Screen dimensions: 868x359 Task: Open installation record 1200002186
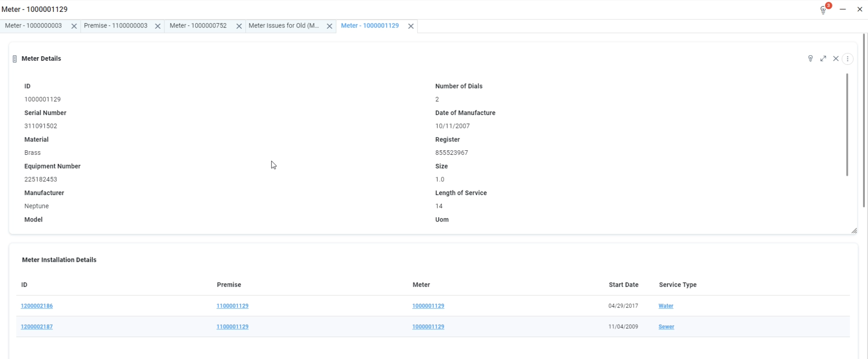[37, 306]
